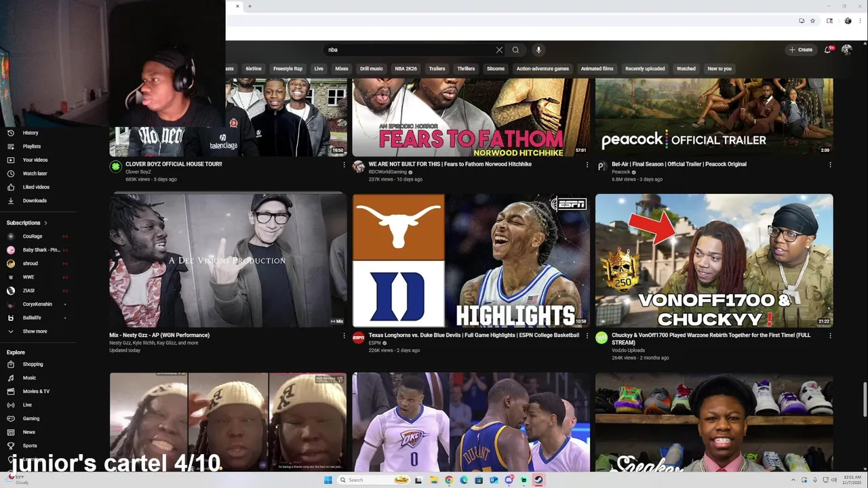This screenshot has height=488, width=868.
Task: Open Liked videos in the sidebar
Action: tap(36, 187)
